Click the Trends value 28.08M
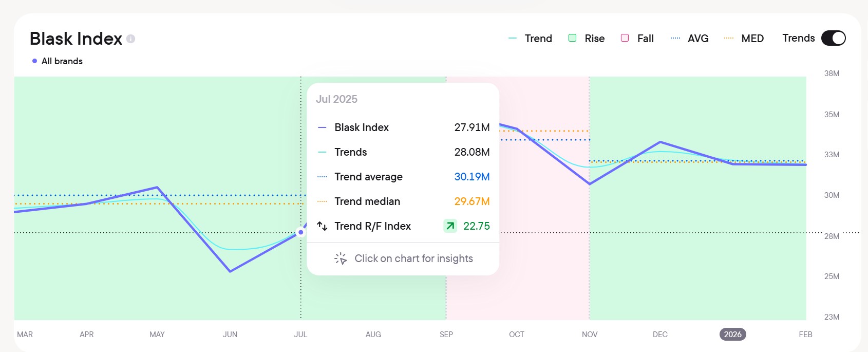 (x=472, y=152)
